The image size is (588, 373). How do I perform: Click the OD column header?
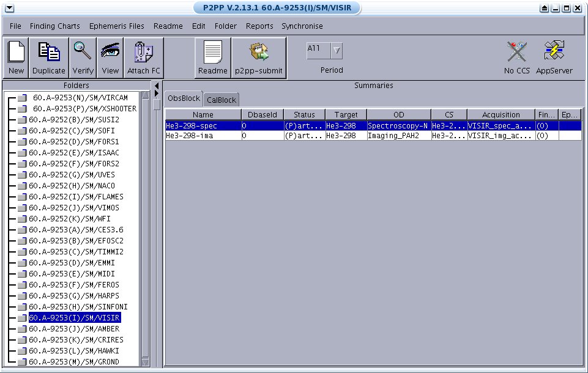[x=398, y=114]
